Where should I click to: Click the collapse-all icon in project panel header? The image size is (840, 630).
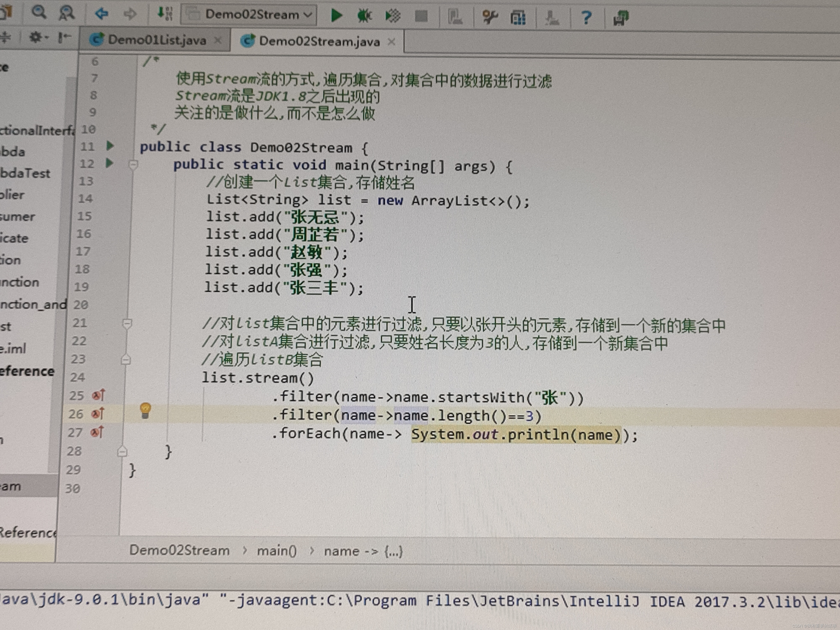point(5,37)
